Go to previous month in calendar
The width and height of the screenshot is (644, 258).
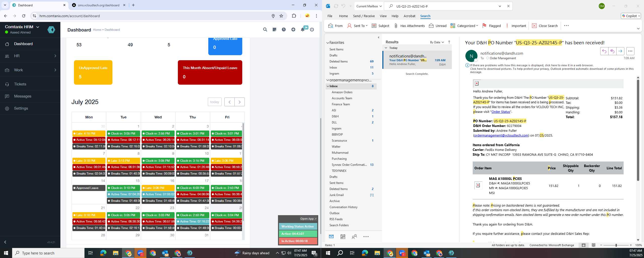pyautogui.click(x=229, y=102)
